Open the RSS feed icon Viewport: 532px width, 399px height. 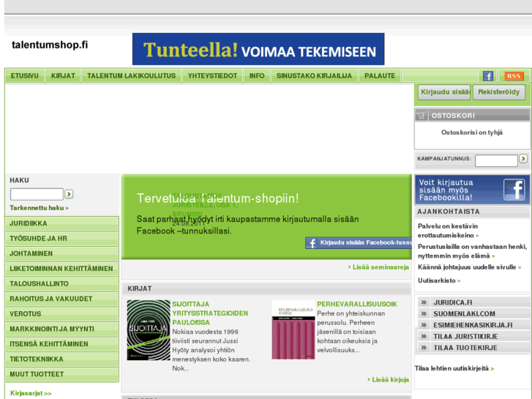514,76
